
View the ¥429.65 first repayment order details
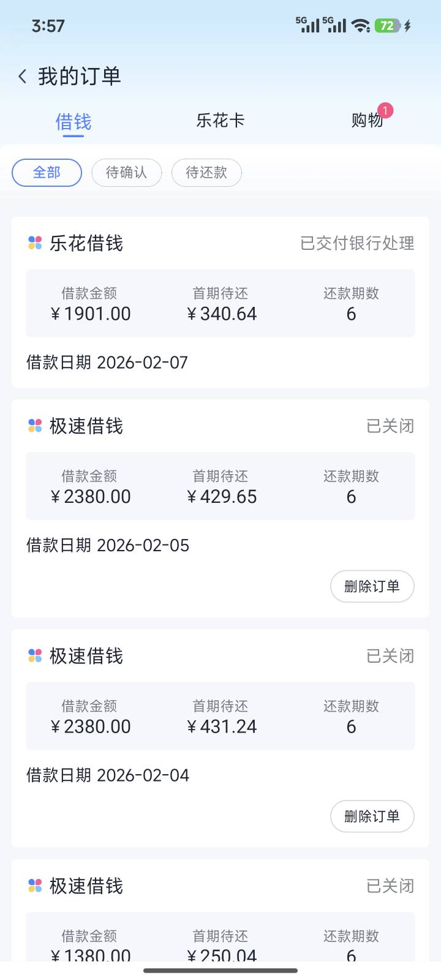click(x=221, y=486)
